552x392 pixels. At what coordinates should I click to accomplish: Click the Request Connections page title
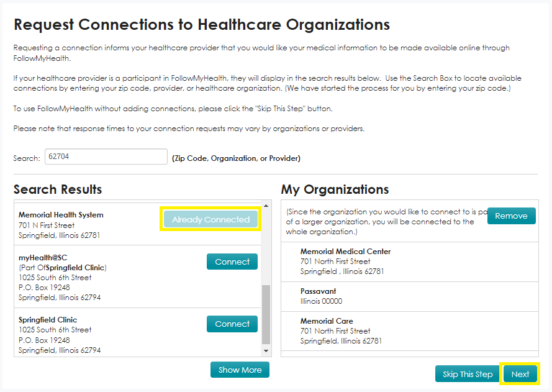pos(201,24)
